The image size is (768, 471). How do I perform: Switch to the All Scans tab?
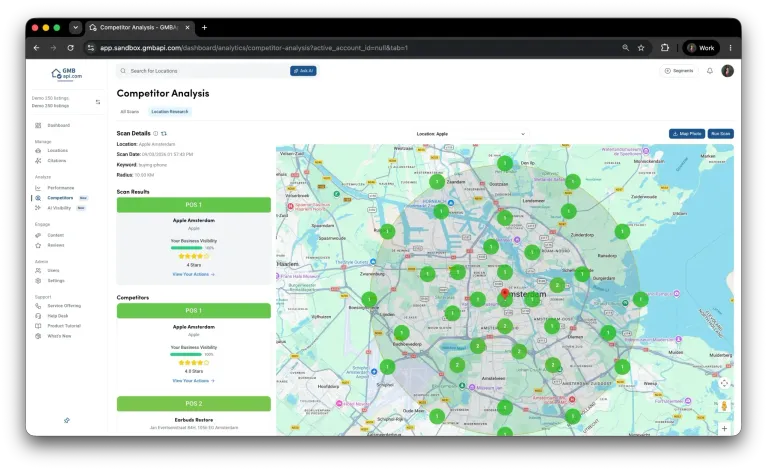130,112
